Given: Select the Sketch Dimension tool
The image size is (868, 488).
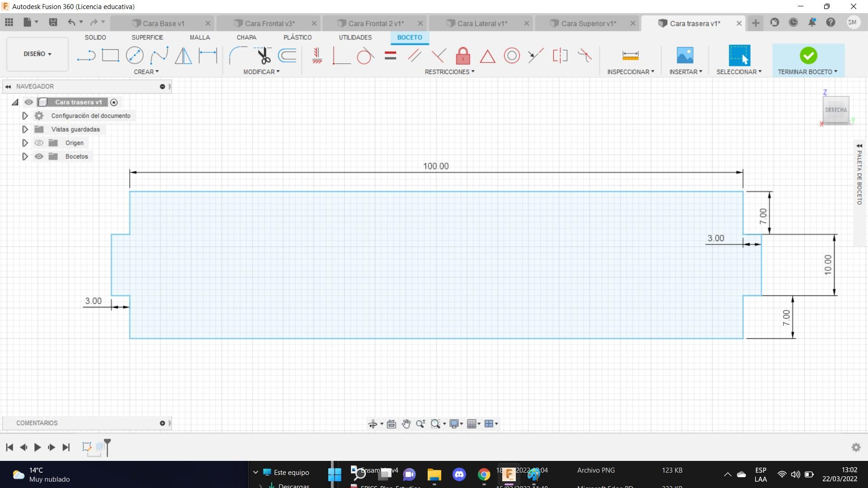Looking at the screenshot, I should tap(208, 56).
